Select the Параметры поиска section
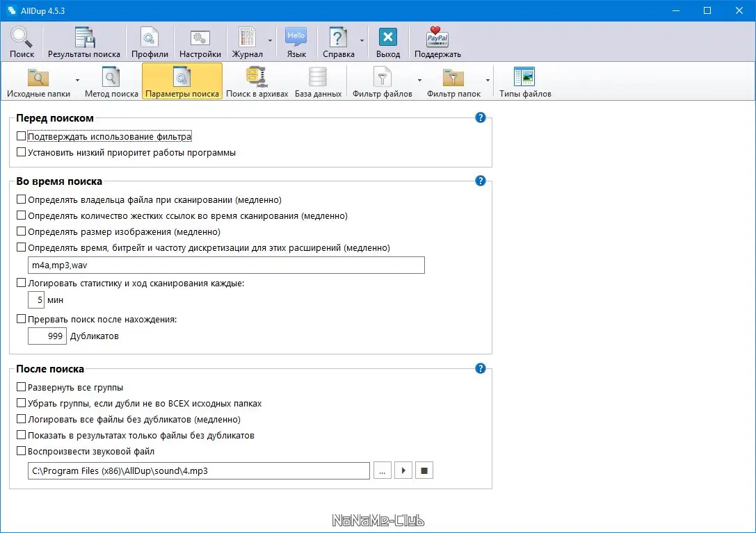 click(x=182, y=81)
